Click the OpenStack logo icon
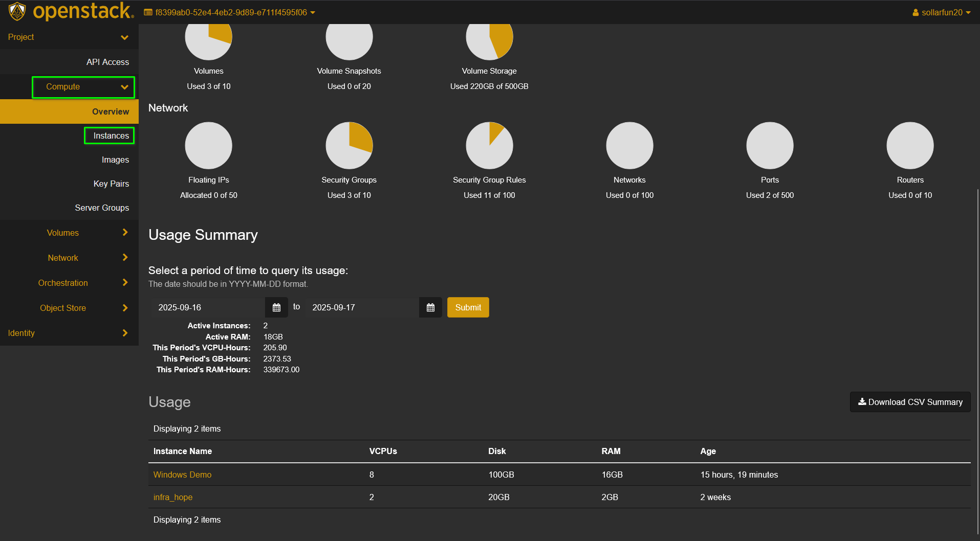The image size is (980, 541). [x=17, y=11]
